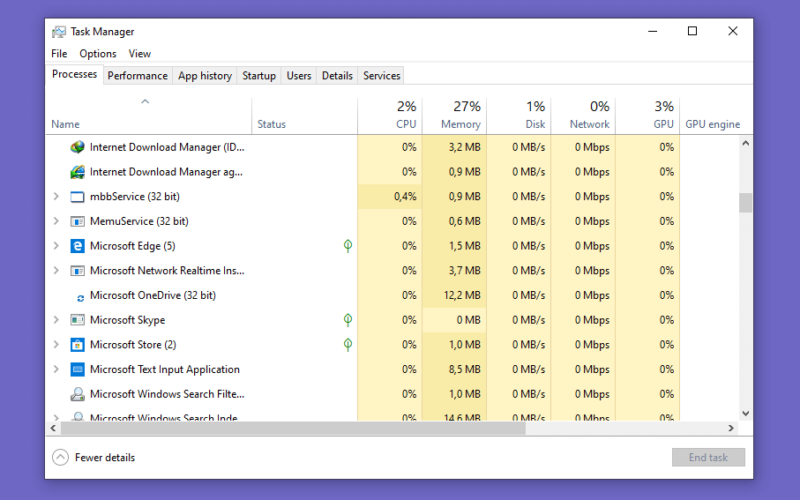Open the Users tab
Screen dimensions: 800x500
click(298, 76)
